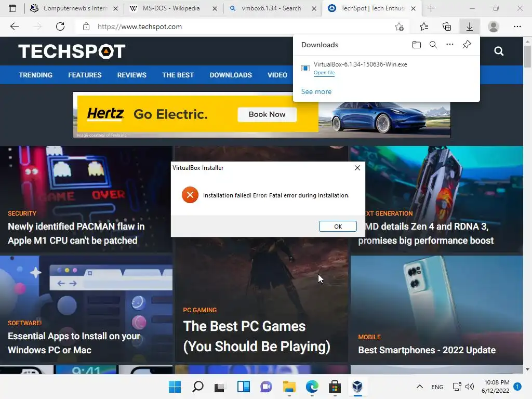
Task: Open AMD Zen 4 and RDNA 3 article
Action: click(426, 233)
